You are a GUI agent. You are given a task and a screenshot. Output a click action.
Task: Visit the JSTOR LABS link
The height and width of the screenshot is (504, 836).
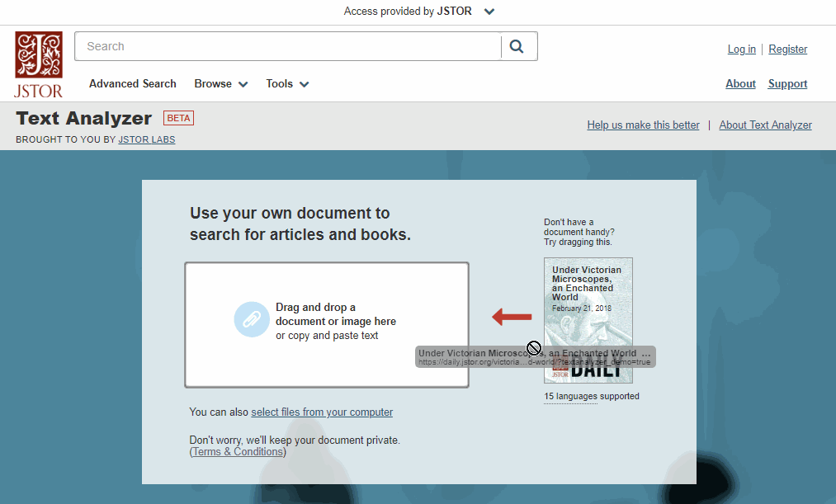click(146, 139)
